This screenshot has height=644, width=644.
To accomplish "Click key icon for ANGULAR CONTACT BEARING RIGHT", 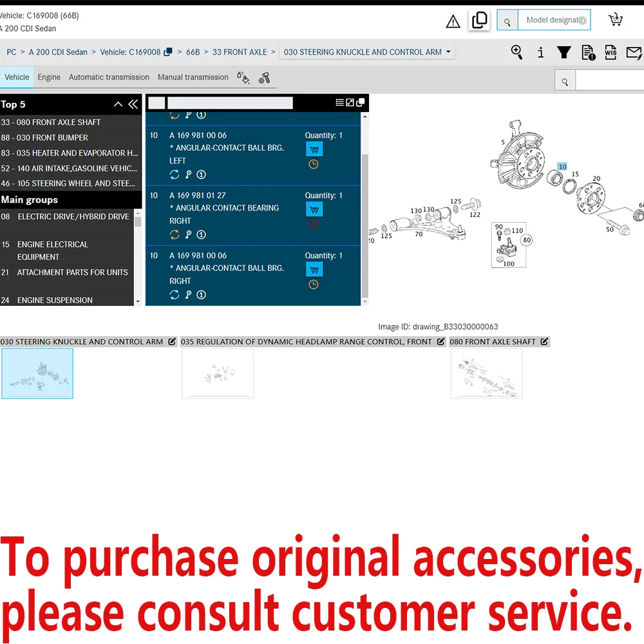I will pyautogui.click(x=188, y=234).
